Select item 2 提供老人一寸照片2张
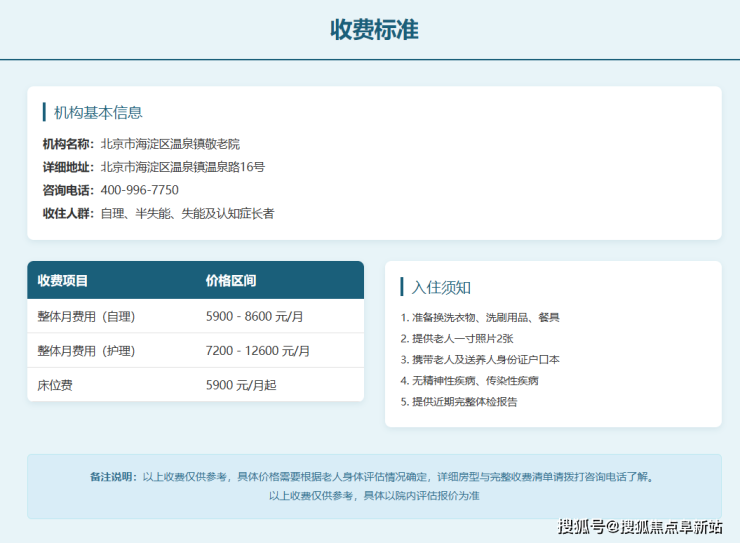Screen dimensions: 740x543 coord(457,338)
